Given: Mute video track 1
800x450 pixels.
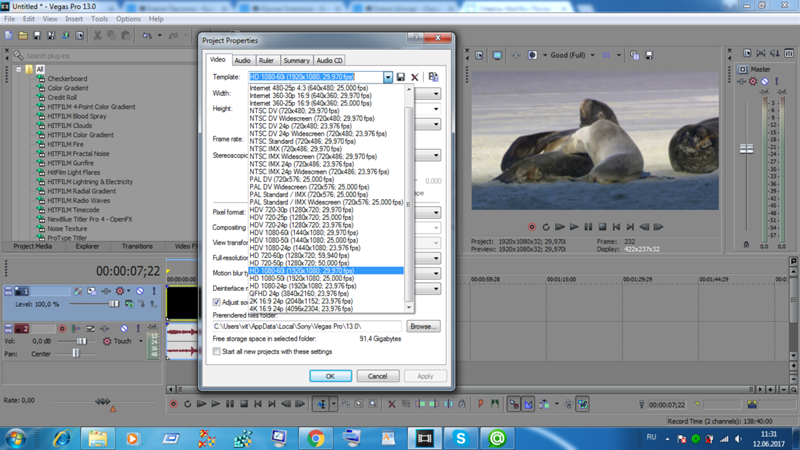Looking at the screenshot, I should pyautogui.click(x=140, y=291).
